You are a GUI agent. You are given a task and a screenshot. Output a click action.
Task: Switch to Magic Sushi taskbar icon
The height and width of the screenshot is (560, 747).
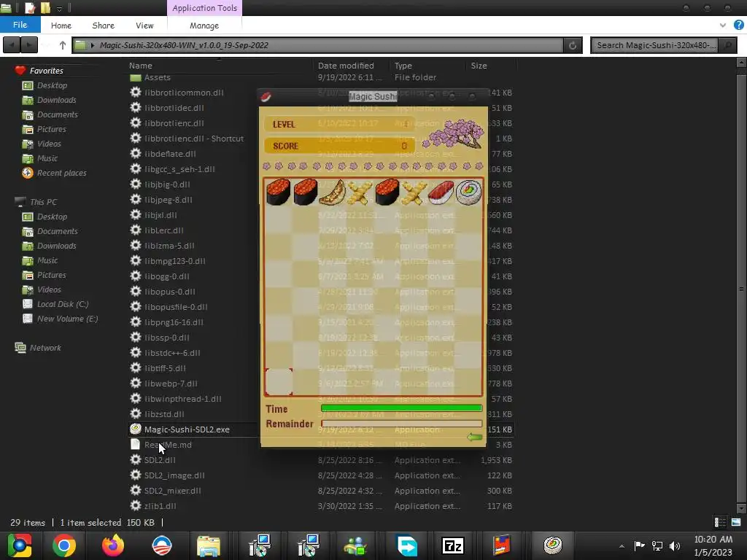pos(553,545)
